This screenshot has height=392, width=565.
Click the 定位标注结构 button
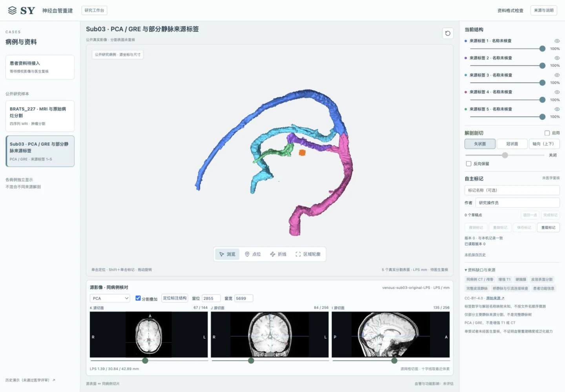coord(175,298)
